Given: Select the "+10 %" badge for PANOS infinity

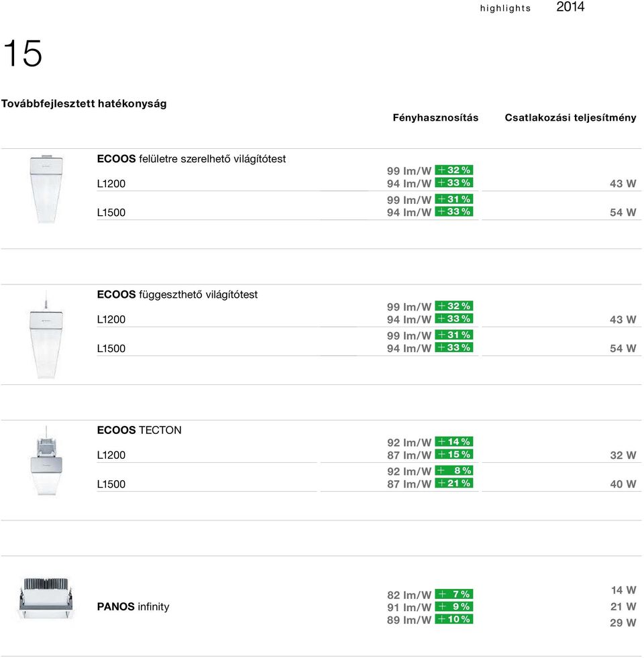Looking at the screenshot, I should tap(454, 619).
